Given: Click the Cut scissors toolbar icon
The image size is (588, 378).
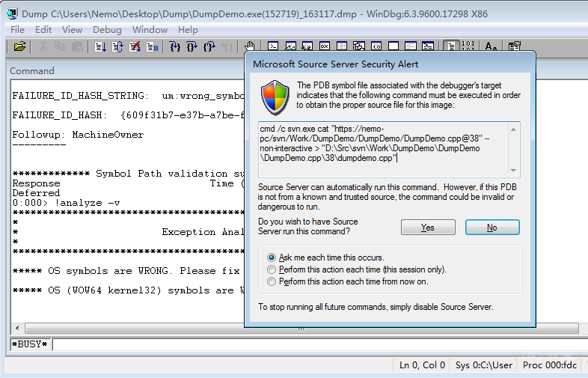Looking at the screenshot, I should tap(43, 46).
